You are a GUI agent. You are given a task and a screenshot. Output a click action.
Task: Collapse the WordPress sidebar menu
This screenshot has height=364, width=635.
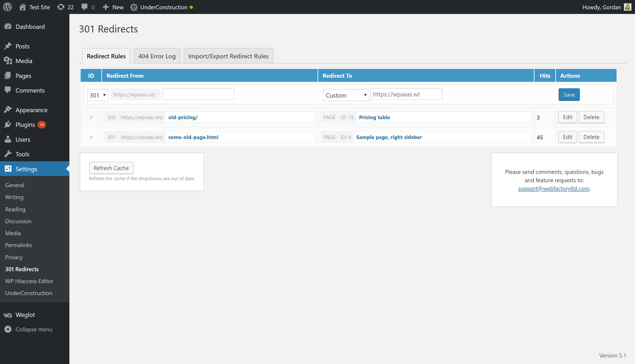34,329
